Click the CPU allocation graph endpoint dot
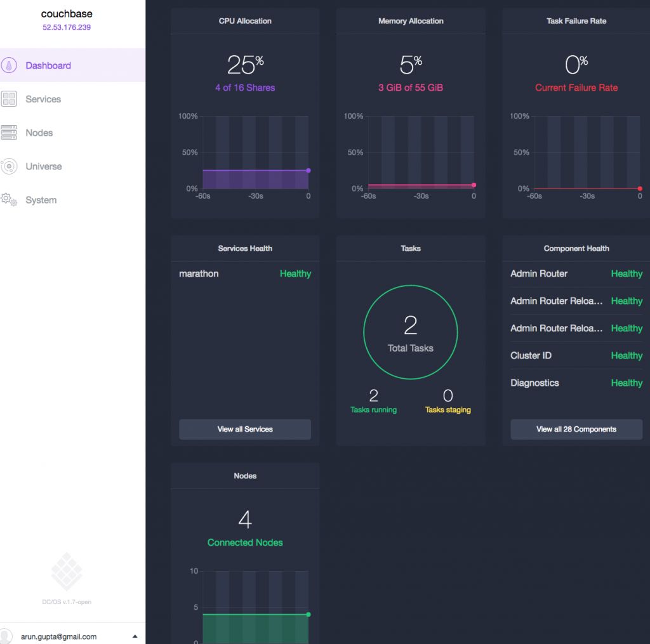This screenshot has height=644, width=650. coord(308,170)
